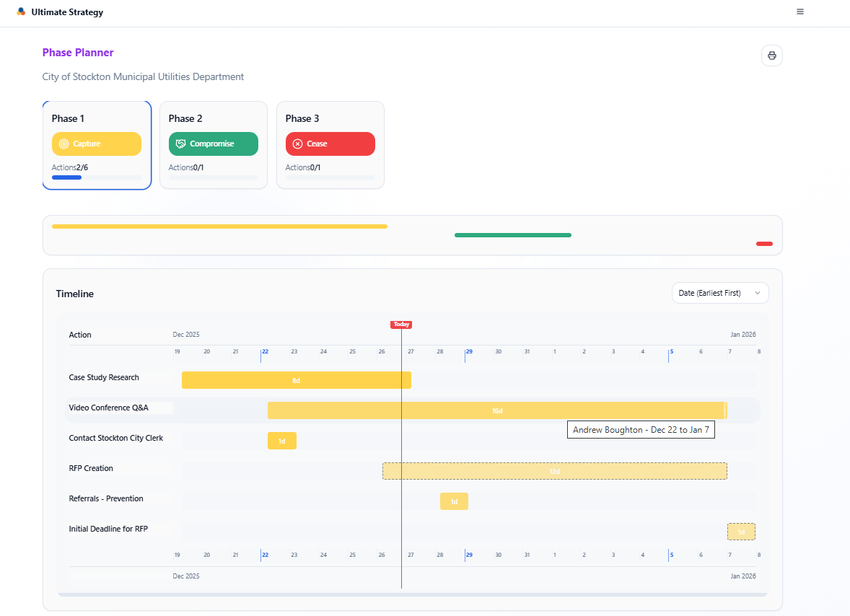Open the hamburger menu
Viewport: 850px width, 616px height.
point(799,12)
